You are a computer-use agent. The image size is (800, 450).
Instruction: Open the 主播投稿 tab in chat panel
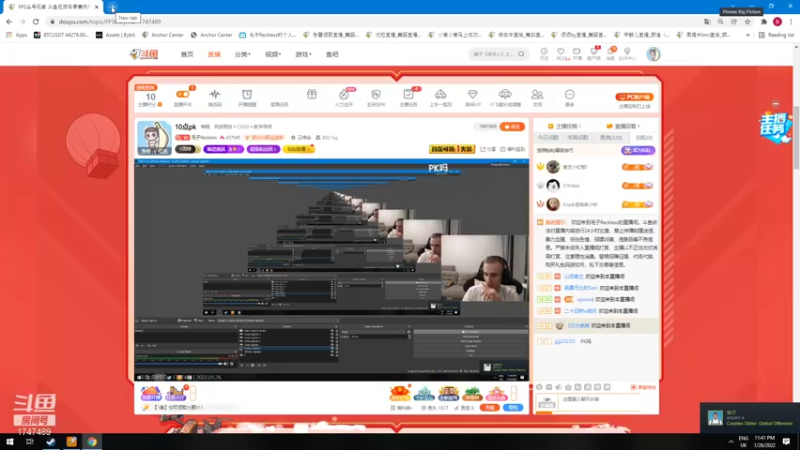click(x=564, y=126)
